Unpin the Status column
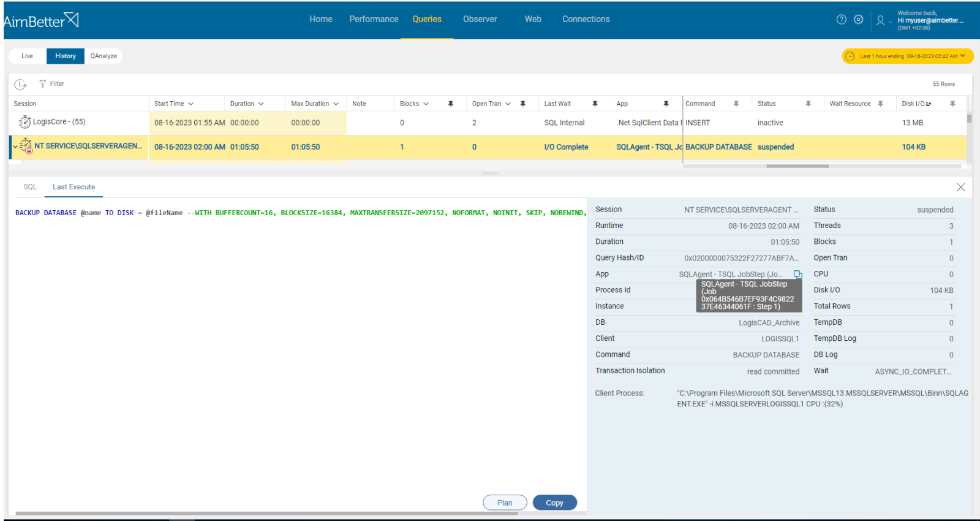This screenshot has width=980, height=521. [809, 104]
